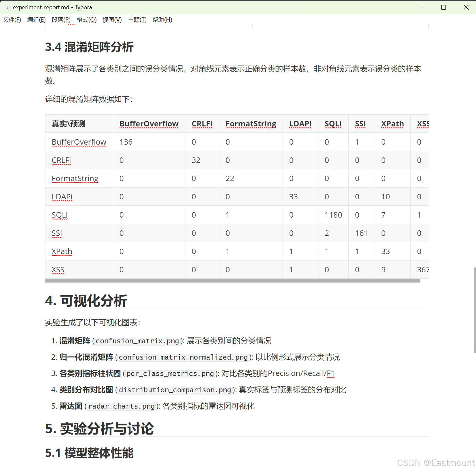The height and width of the screenshot is (471, 476).
Task: Click the Typora app icon in title bar
Action: pyautogui.click(x=7, y=7)
